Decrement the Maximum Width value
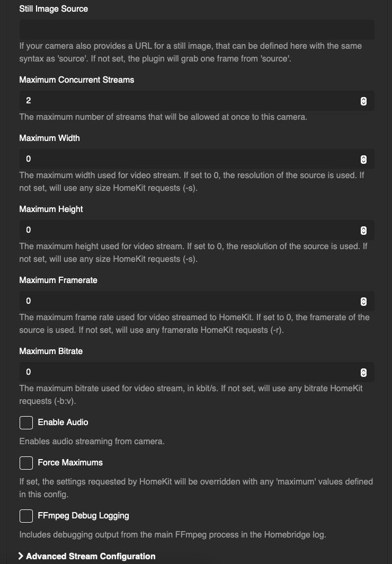Image resolution: width=392 pixels, height=564 pixels. pyautogui.click(x=363, y=161)
